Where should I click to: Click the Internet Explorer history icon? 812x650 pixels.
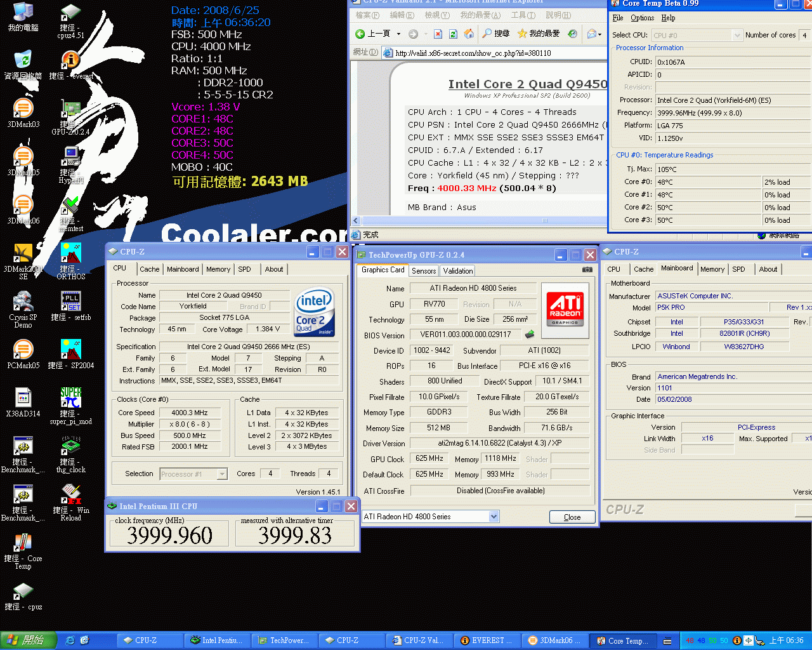click(x=572, y=34)
